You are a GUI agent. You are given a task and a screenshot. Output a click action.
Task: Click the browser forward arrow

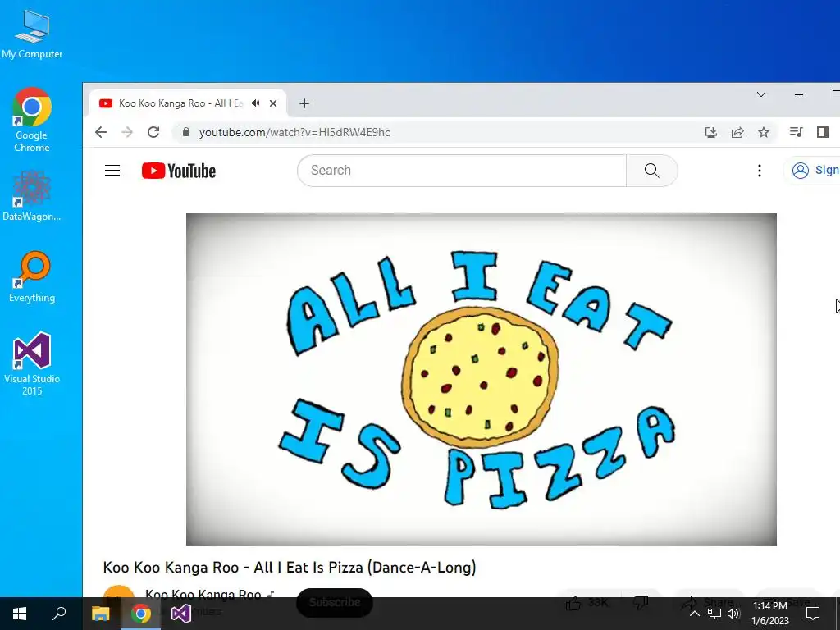127,132
